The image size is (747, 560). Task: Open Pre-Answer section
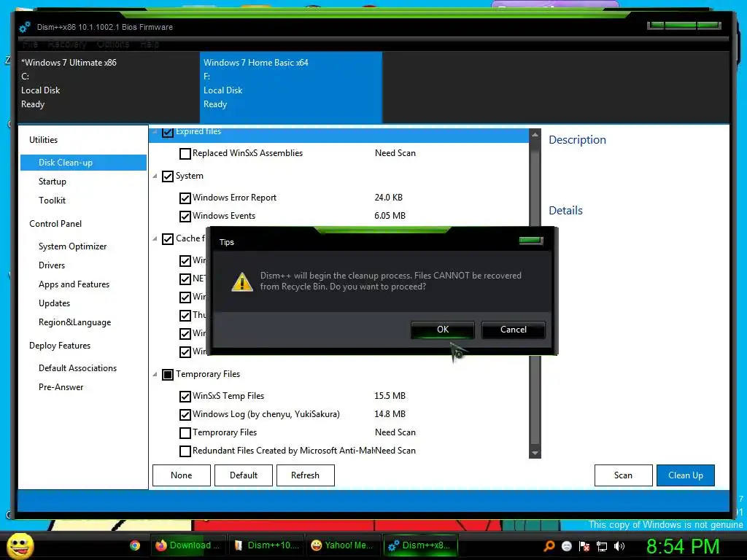(61, 387)
